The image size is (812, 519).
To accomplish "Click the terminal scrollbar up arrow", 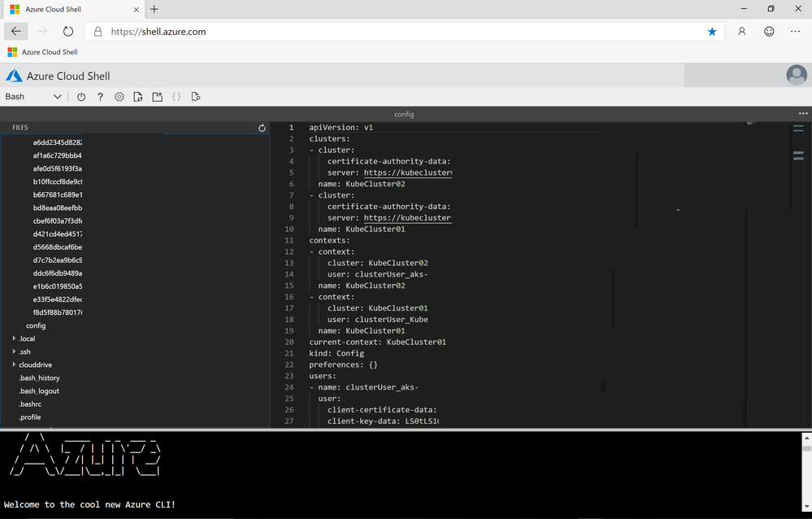I will click(806, 438).
